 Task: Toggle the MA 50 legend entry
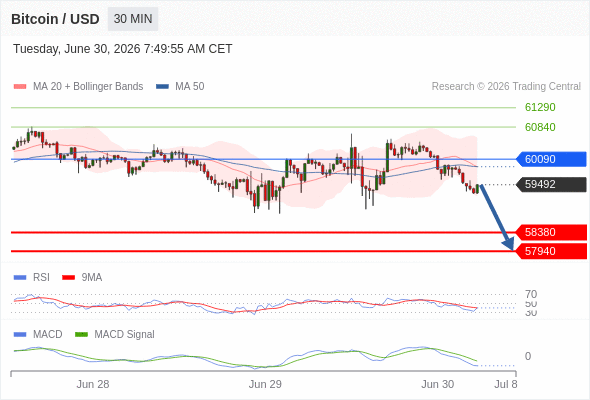(180, 87)
